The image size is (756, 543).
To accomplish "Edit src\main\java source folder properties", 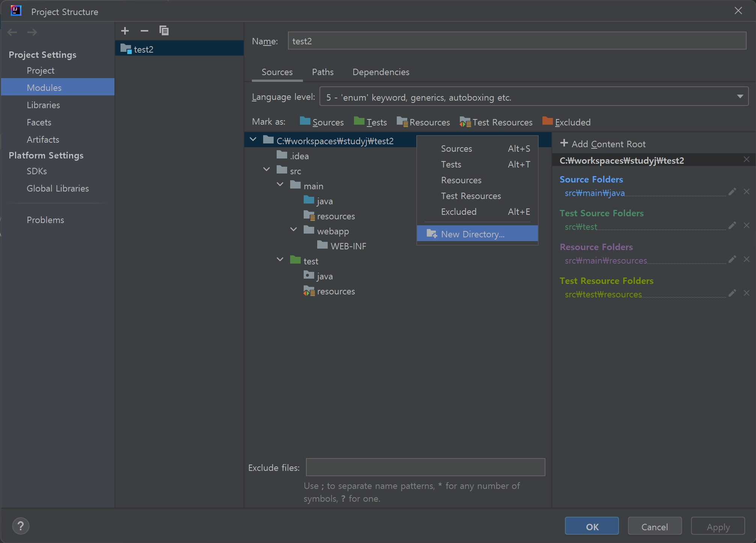I will (x=732, y=192).
